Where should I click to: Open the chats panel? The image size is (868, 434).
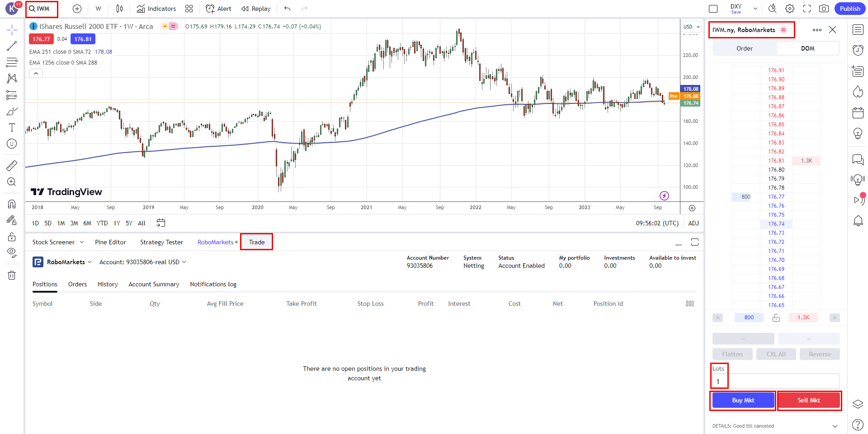[858, 159]
